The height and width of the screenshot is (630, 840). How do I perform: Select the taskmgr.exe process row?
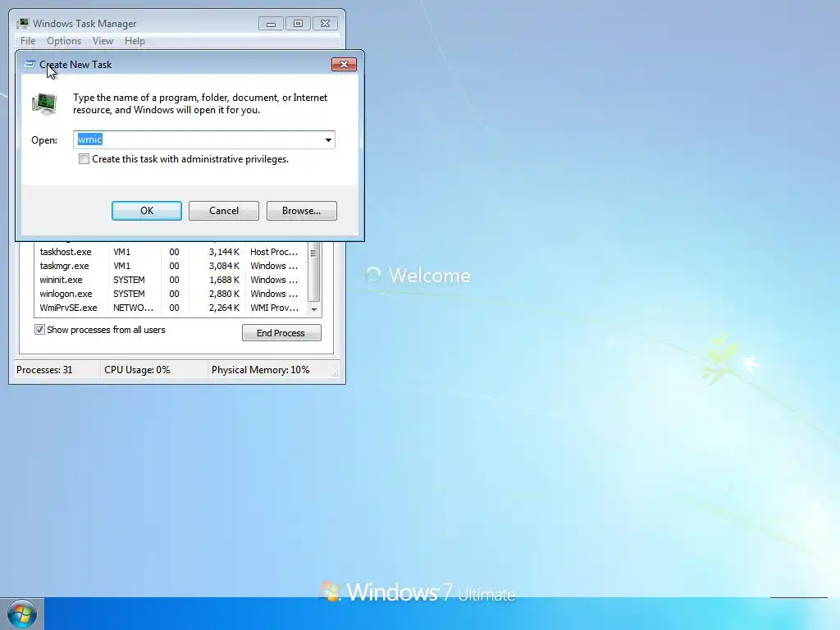coord(171,266)
